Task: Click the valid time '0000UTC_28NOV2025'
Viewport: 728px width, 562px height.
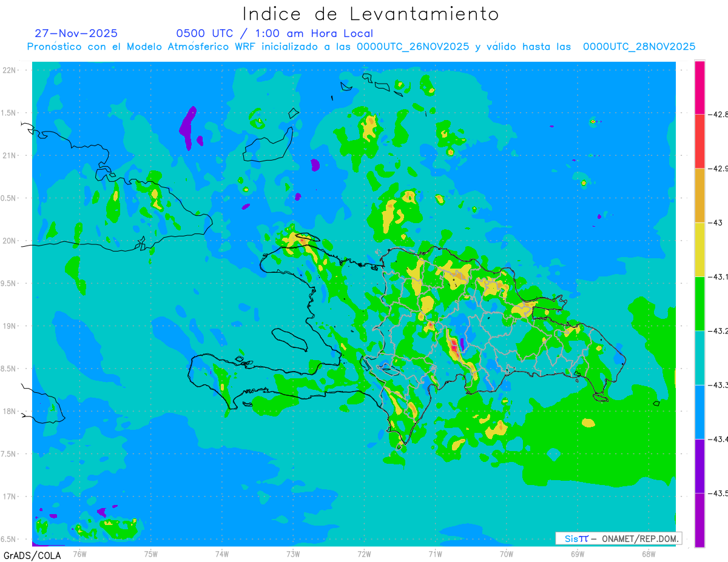Action: (639, 47)
